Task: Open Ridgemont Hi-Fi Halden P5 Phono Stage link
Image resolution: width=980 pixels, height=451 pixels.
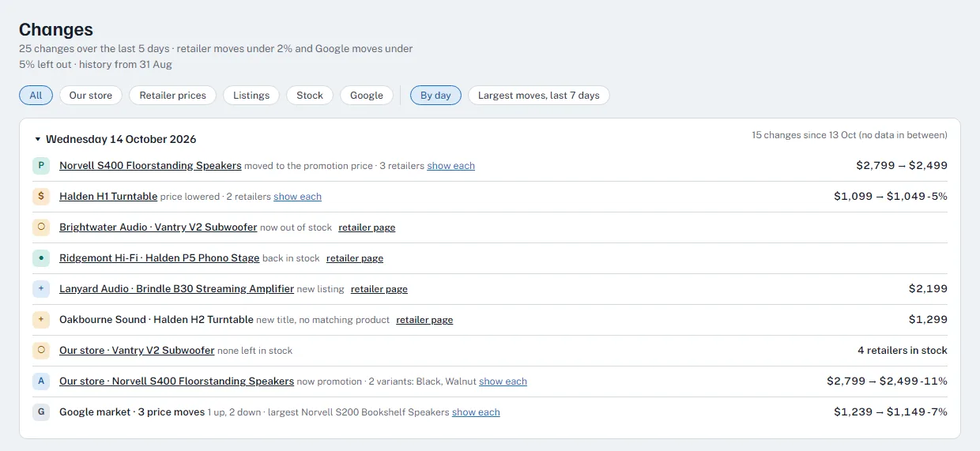Action: click(x=160, y=258)
